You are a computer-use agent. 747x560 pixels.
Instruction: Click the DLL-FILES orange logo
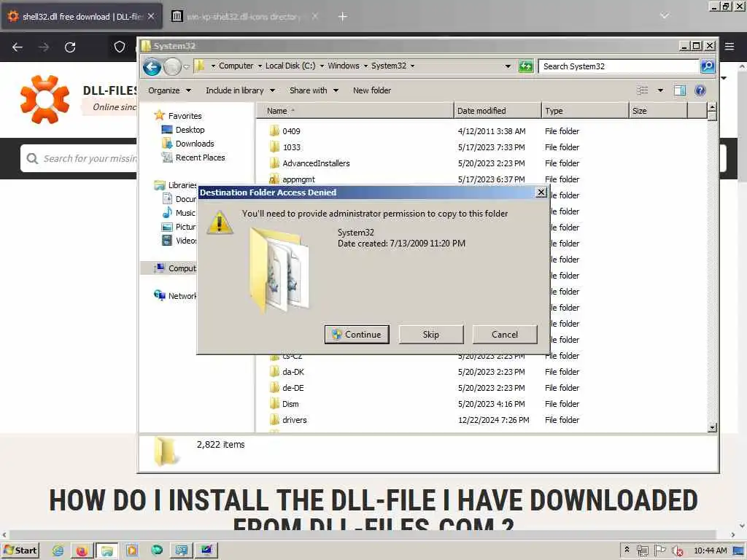click(44, 99)
